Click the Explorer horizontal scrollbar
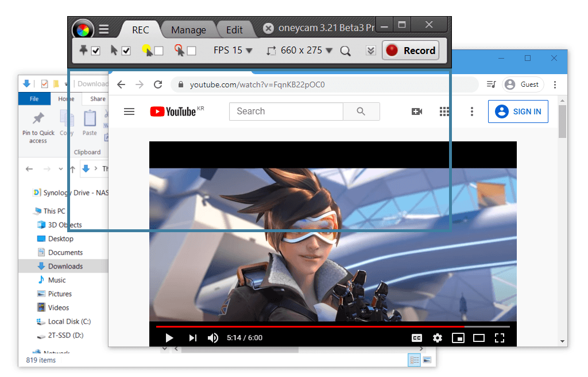Viewport: 588px width, 377px height. point(240,349)
